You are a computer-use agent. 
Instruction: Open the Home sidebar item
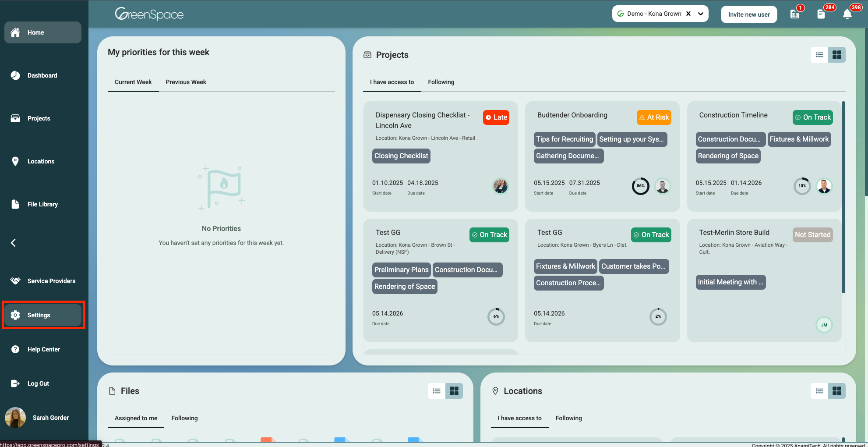43,32
